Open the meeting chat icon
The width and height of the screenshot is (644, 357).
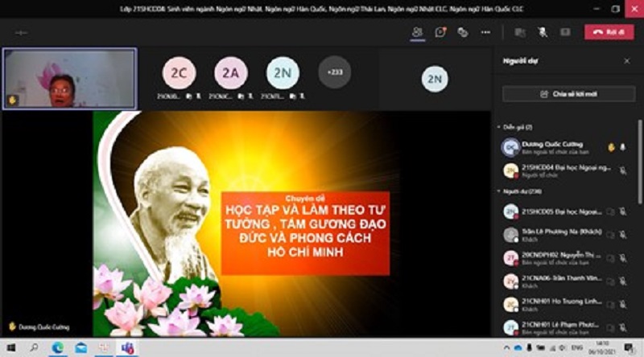(x=440, y=32)
